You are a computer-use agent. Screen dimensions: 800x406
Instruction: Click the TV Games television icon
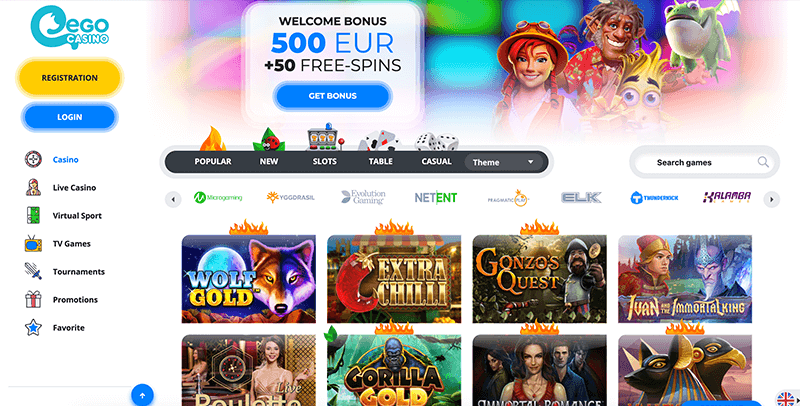click(33, 244)
